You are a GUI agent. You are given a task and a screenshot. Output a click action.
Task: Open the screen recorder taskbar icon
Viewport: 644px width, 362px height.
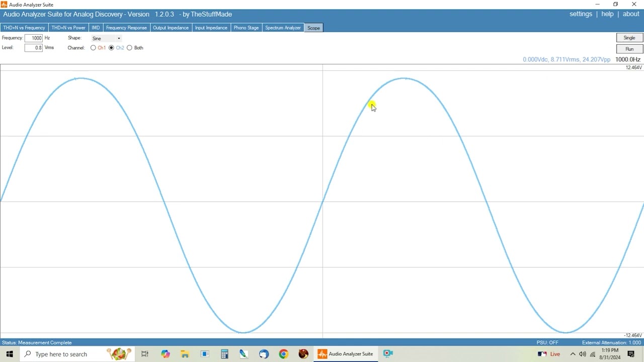388,354
